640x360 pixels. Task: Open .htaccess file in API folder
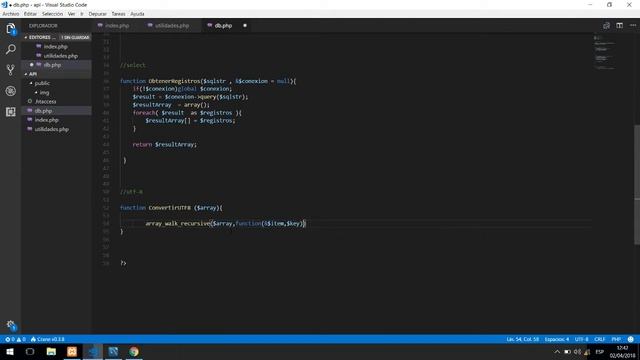pos(45,102)
